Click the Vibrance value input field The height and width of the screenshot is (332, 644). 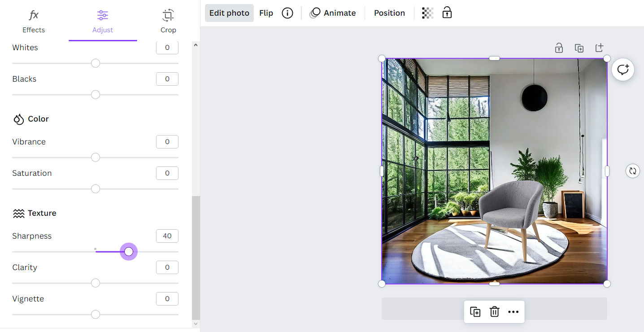coord(167,142)
